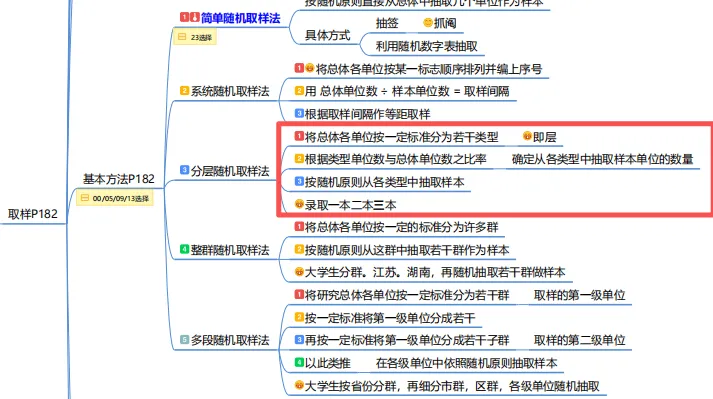Open the label text 23选择
713x399 pixels.
click(201, 37)
